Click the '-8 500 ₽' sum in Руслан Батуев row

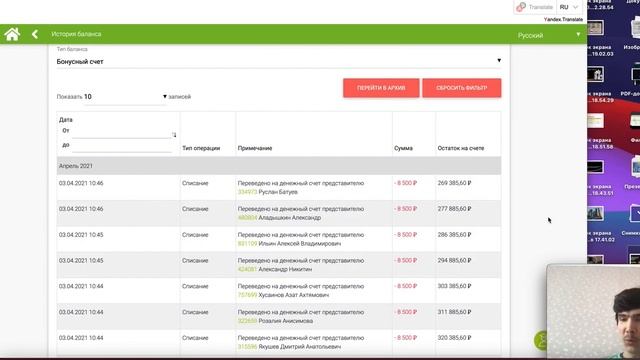(406, 183)
